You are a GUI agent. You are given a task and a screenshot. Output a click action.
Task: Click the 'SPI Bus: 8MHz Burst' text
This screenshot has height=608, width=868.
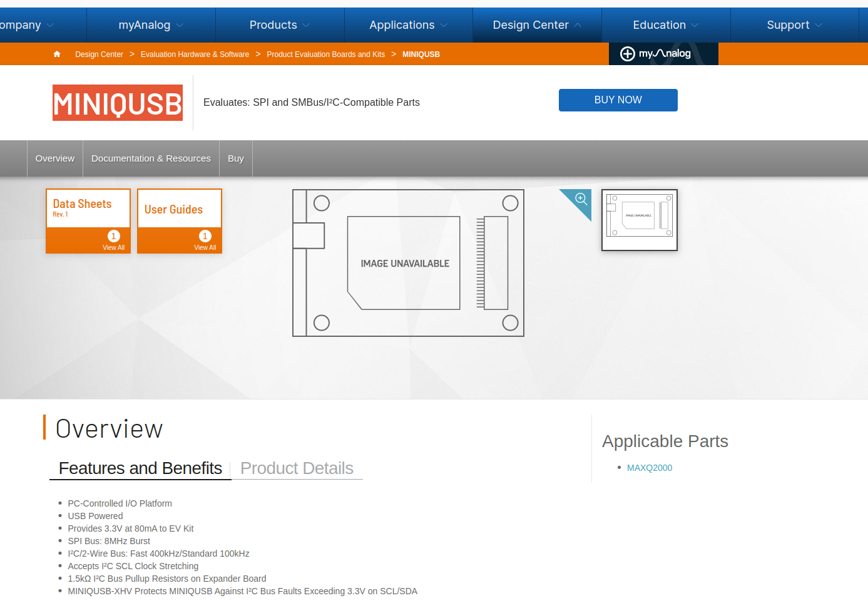pos(109,541)
